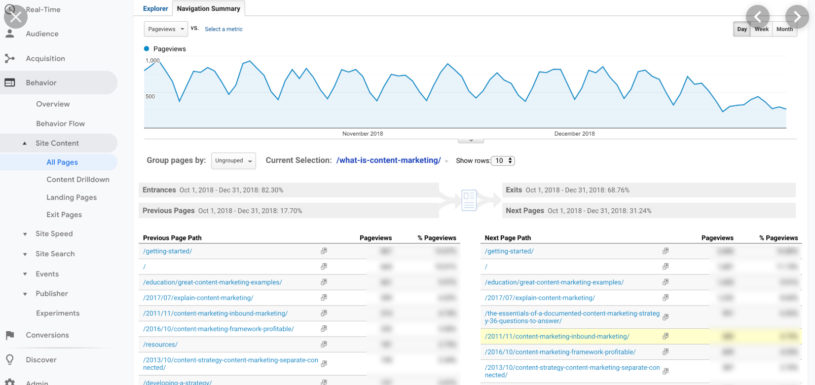This screenshot has height=385, width=815.
Task: Set graph interval to Day
Action: (x=742, y=29)
